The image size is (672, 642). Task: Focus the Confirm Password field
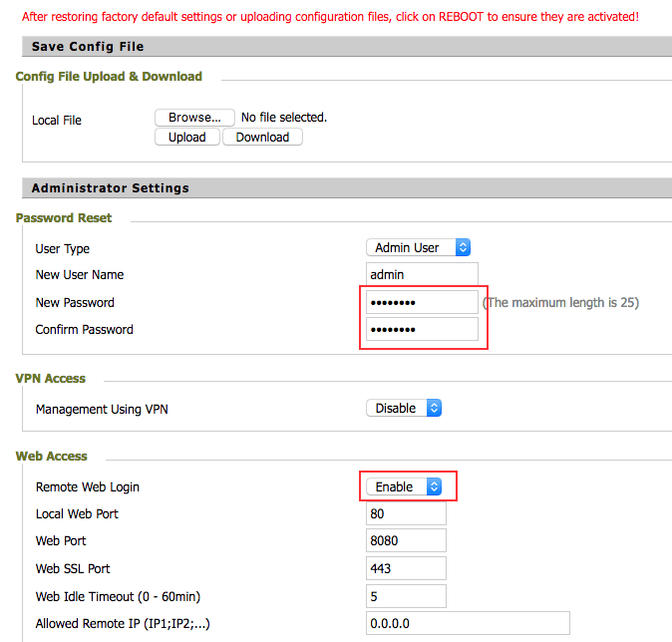422,330
